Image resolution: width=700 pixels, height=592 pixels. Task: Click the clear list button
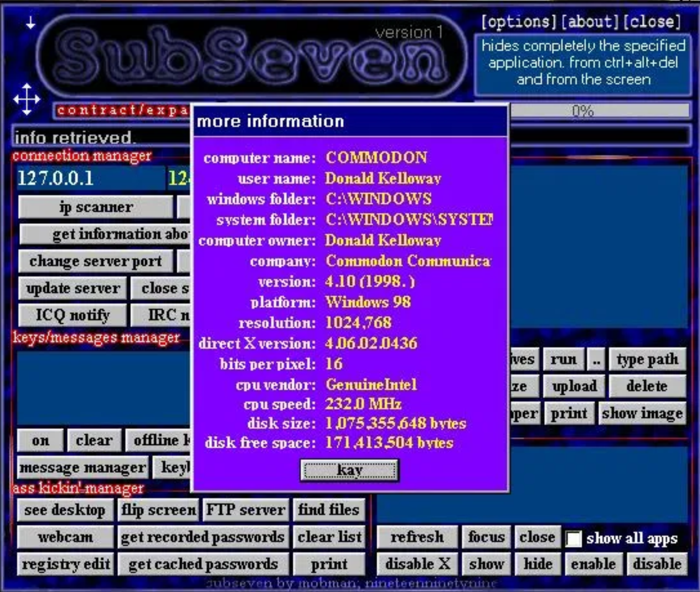(x=329, y=537)
